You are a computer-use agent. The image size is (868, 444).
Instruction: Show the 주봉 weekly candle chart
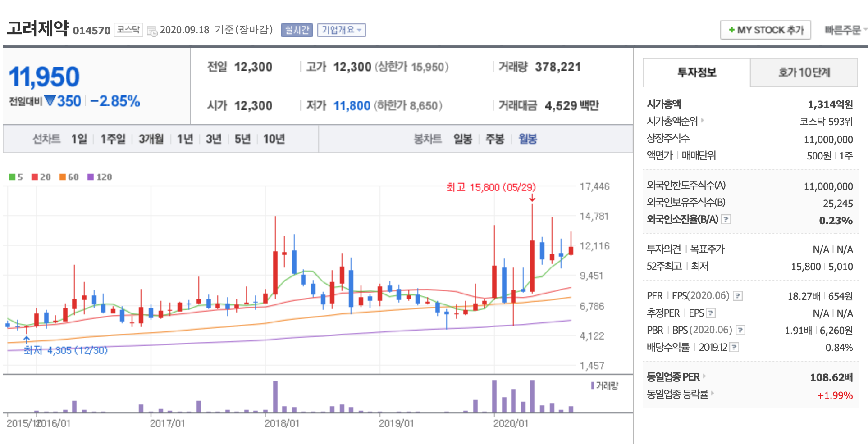tap(494, 139)
